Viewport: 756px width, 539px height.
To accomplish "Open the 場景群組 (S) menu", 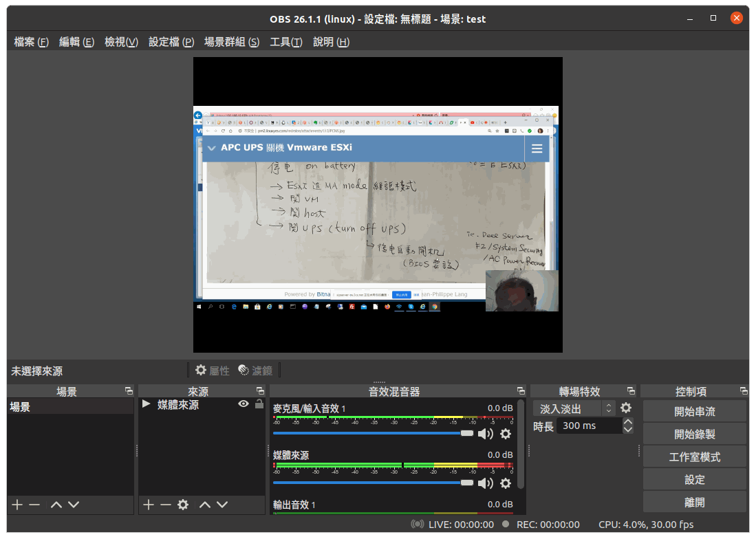I will [231, 42].
